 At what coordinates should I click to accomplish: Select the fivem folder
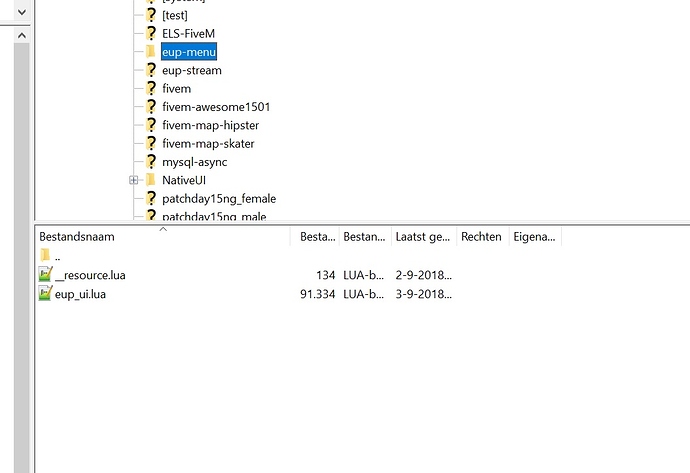click(x=176, y=88)
